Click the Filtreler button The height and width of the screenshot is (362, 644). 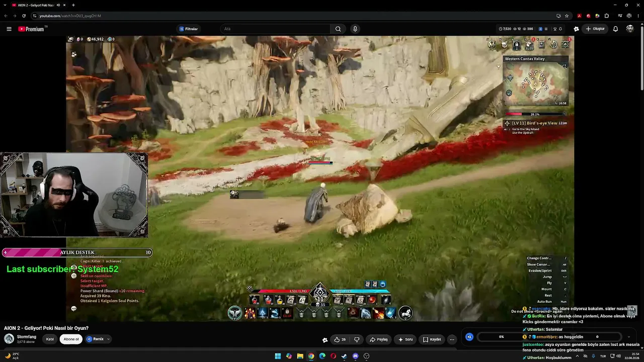click(189, 29)
